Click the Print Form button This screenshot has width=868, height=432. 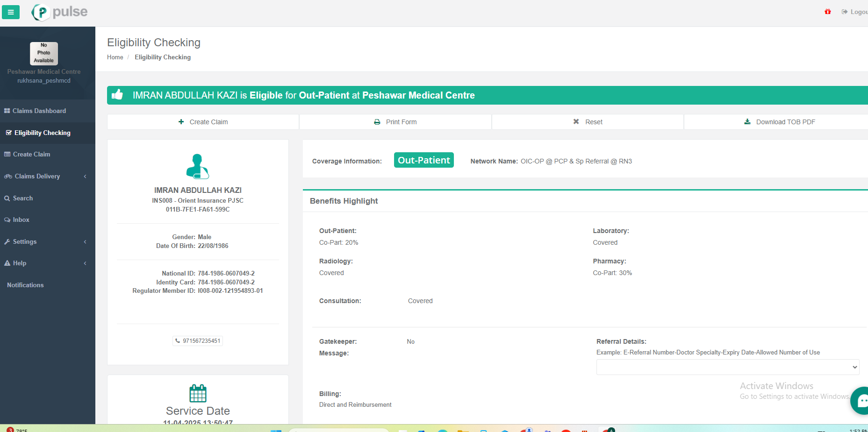395,122
